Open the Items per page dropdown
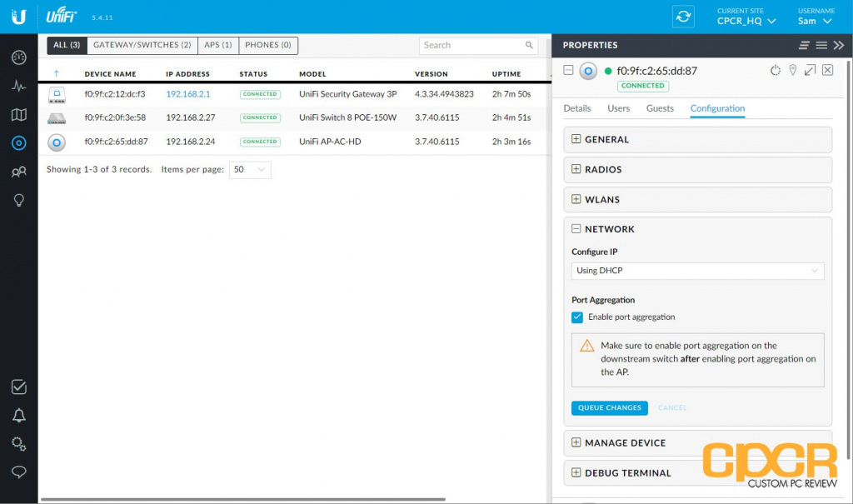853x504 pixels. click(250, 170)
